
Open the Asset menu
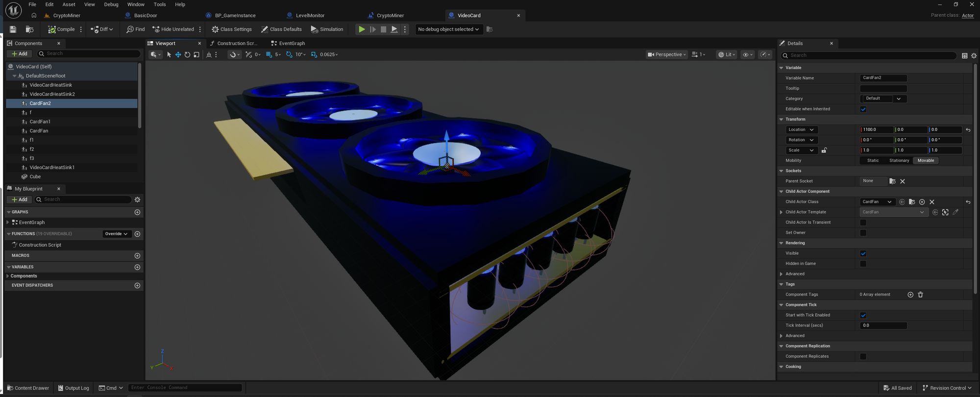coord(69,4)
